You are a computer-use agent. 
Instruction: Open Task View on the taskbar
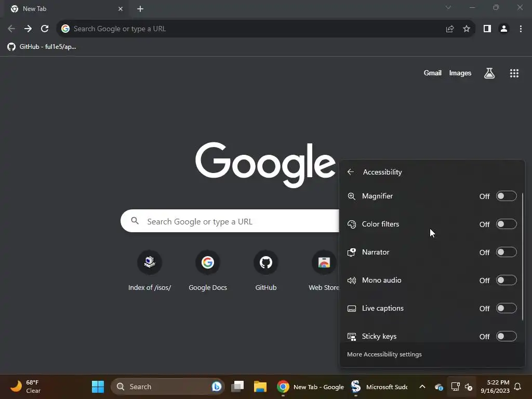tap(237, 387)
